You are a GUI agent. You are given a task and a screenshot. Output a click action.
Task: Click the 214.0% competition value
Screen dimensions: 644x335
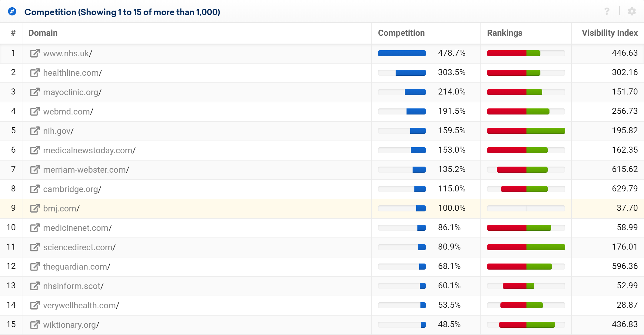(452, 92)
